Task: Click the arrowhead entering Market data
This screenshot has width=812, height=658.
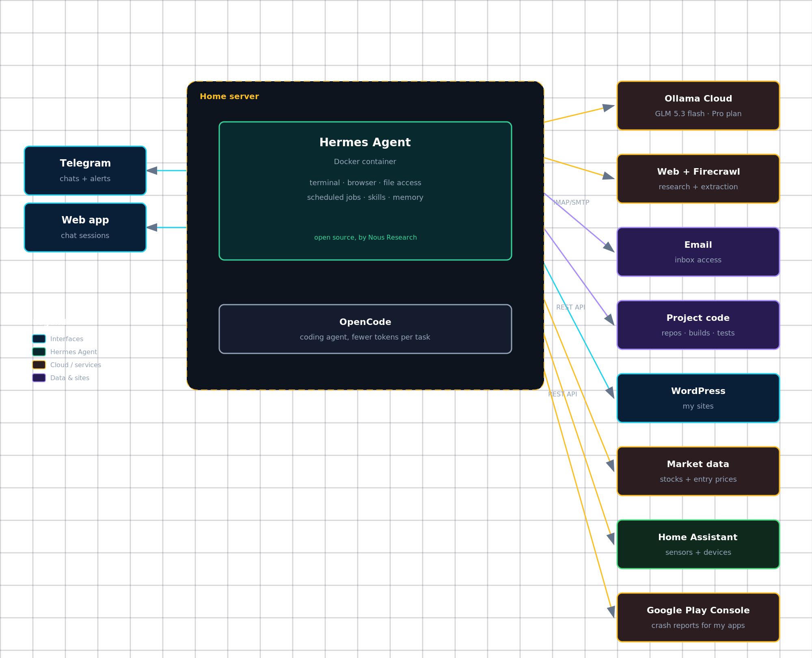Action: coord(611,466)
